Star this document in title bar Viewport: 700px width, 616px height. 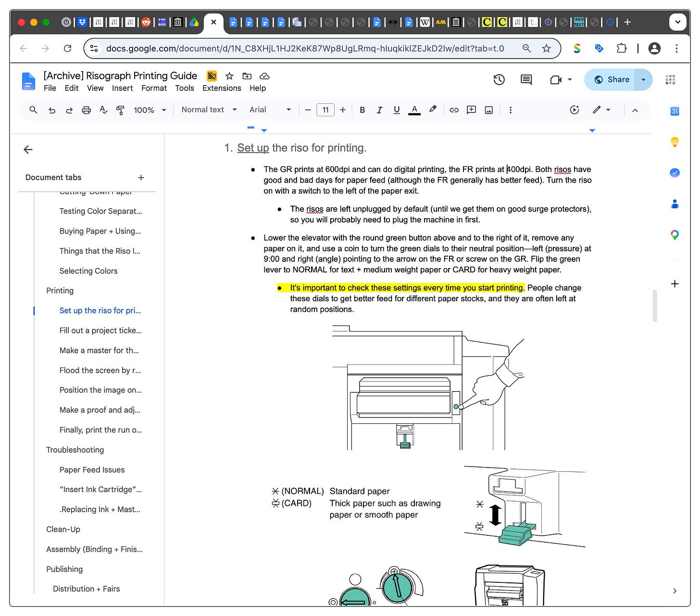coord(229,76)
